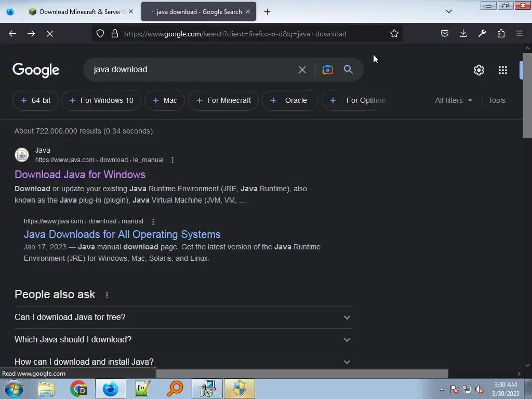The image size is (532, 399).
Task: Expand How can I download and install Java
Action: (x=183, y=362)
